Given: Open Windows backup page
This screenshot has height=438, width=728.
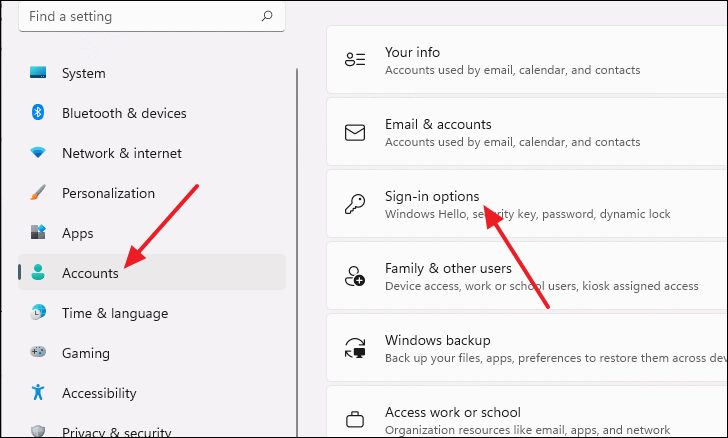Looking at the screenshot, I should point(527,348).
